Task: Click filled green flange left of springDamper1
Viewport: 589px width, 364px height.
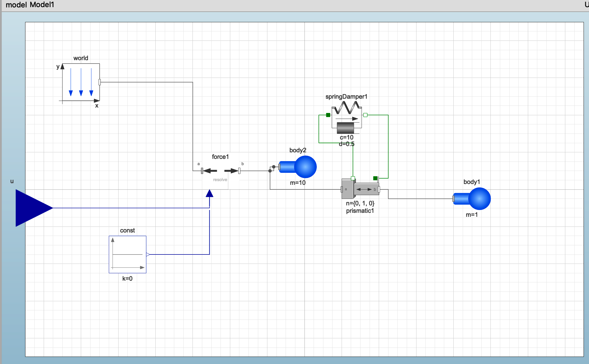Action: (328, 115)
